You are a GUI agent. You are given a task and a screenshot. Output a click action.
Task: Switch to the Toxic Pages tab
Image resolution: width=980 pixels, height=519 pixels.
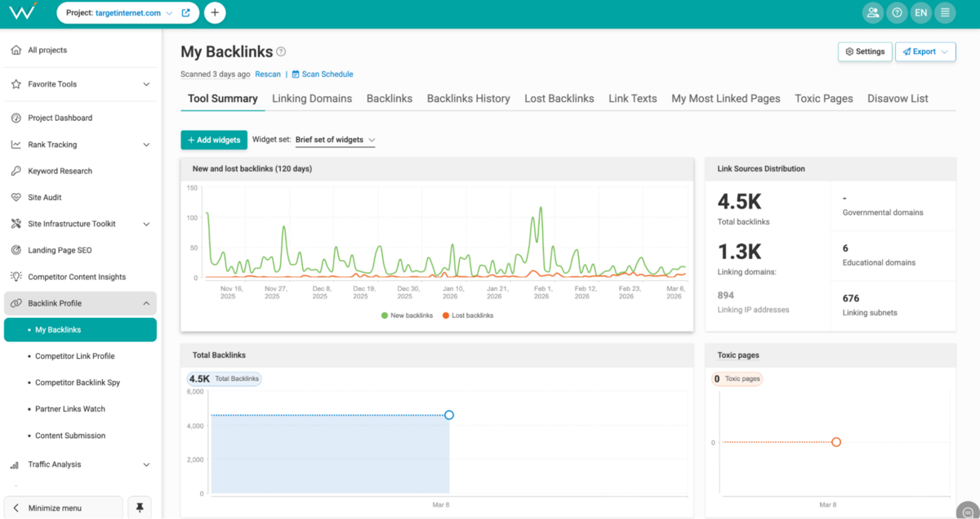(x=824, y=98)
